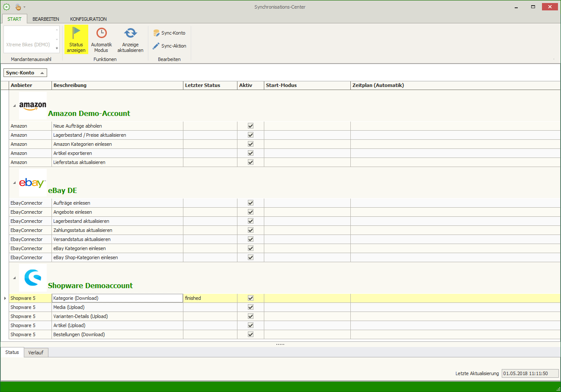Select row Lagerbestand aktualisieren

tap(285, 221)
